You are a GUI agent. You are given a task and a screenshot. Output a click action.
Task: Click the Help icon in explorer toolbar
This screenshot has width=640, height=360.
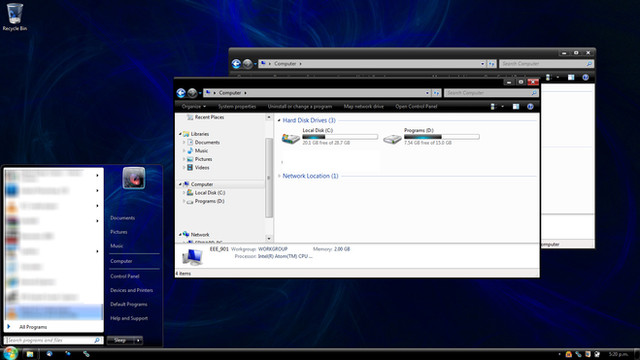click(530, 107)
